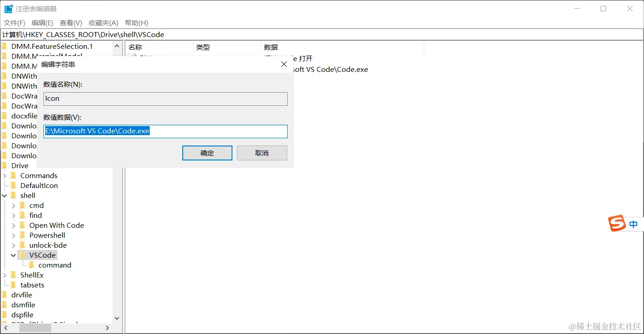Image resolution: width=644 pixels, height=334 pixels.
Task: Select the drvfile key label
Action: pos(22,295)
